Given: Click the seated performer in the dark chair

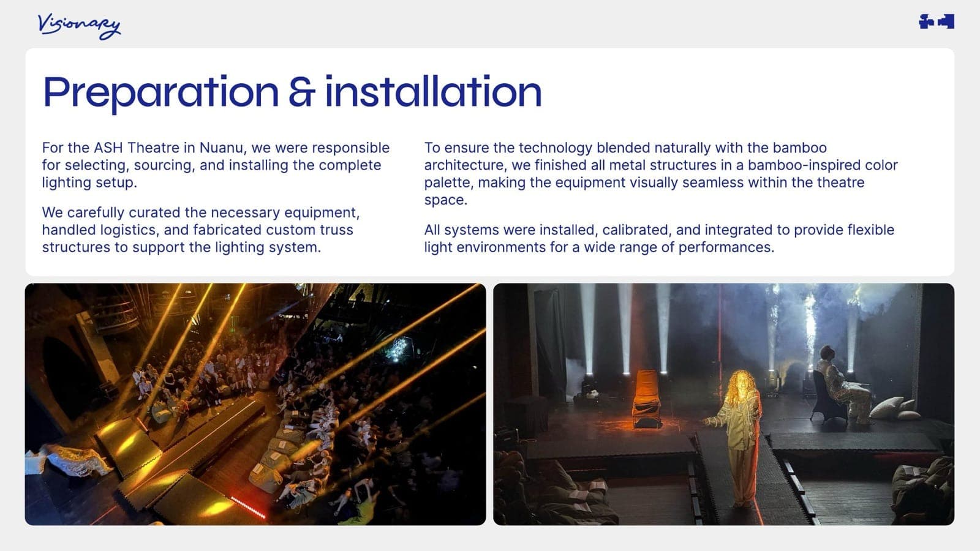Looking at the screenshot, I should (x=840, y=384).
